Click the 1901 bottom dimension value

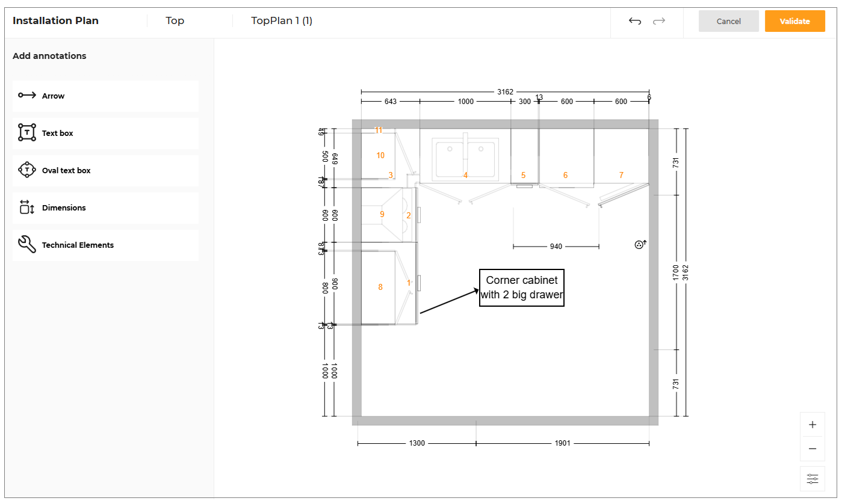(x=562, y=443)
